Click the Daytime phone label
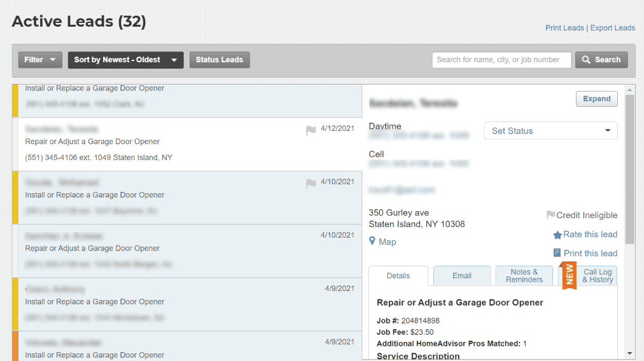 coord(385,126)
